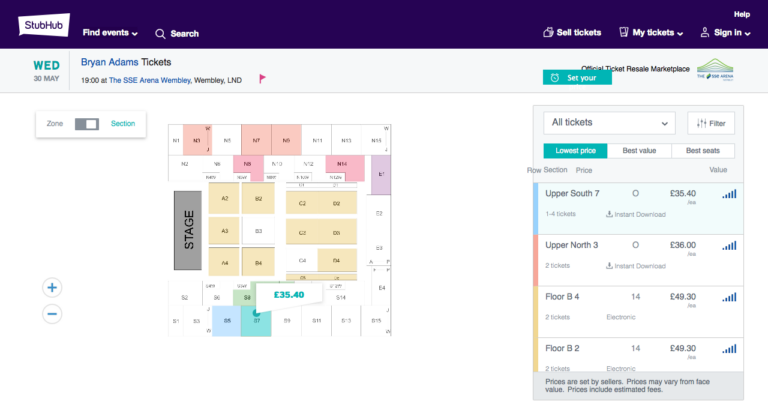The image size is (768, 419).
Task: Select the Upper North 3 listing
Action: point(638,260)
